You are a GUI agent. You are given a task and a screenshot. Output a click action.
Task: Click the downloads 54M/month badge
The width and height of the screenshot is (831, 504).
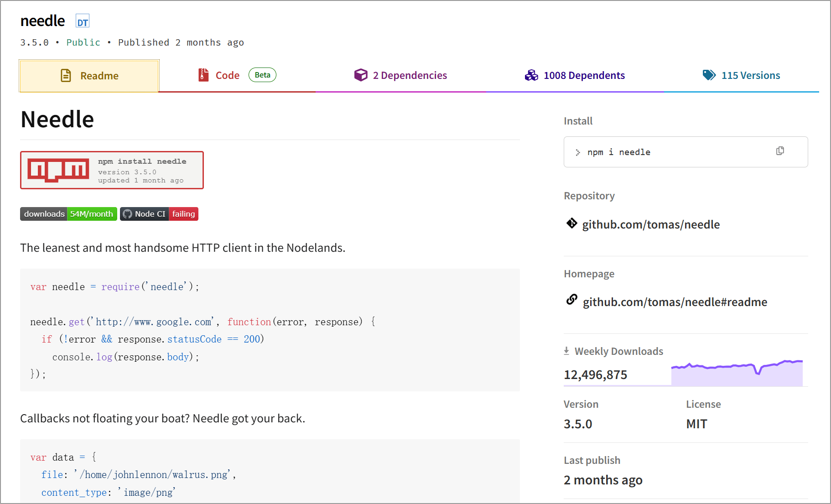[x=68, y=214]
